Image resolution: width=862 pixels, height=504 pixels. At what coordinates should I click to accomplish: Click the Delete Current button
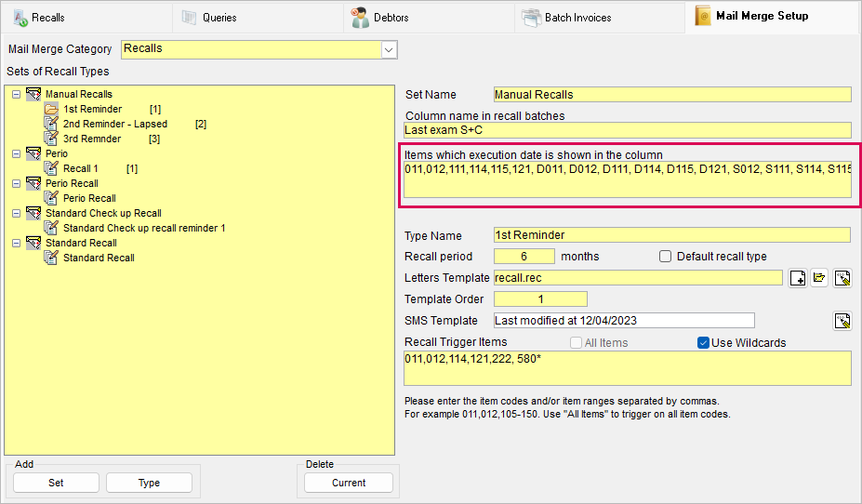(349, 483)
